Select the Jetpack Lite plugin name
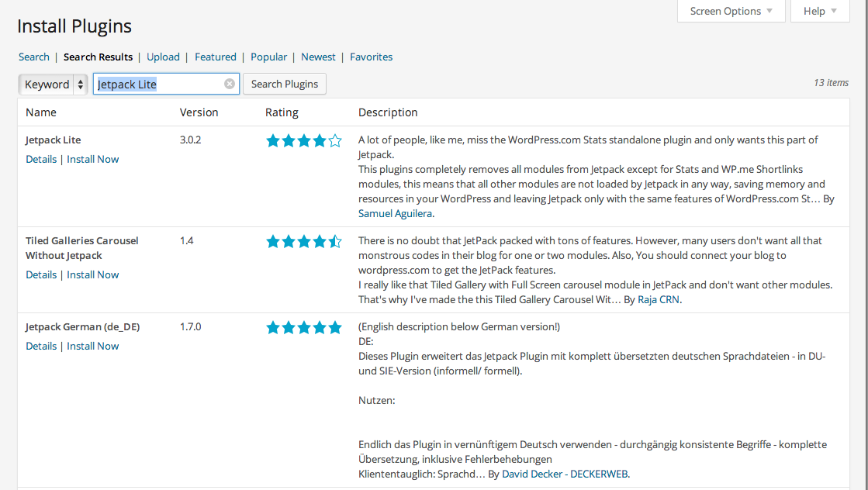This screenshot has width=868, height=490. (x=54, y=140)
